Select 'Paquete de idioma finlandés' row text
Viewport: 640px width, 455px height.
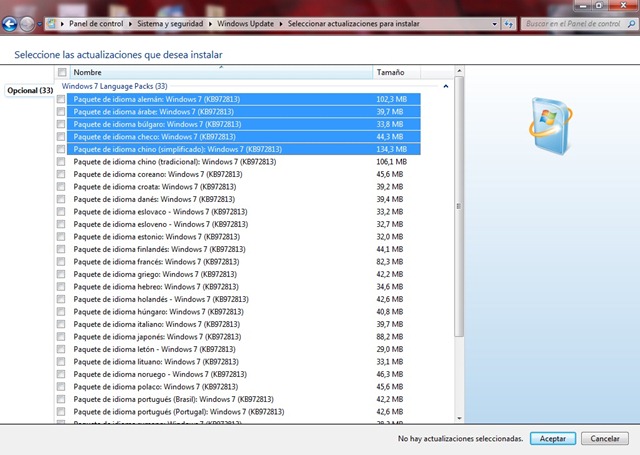click(160, 249)
